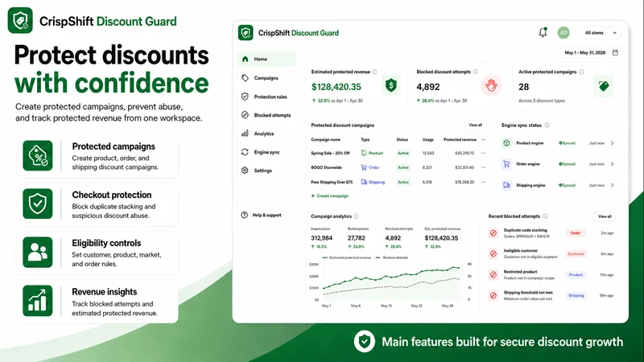
Task: Click the Settings gear icon
Action: point(245,171)
